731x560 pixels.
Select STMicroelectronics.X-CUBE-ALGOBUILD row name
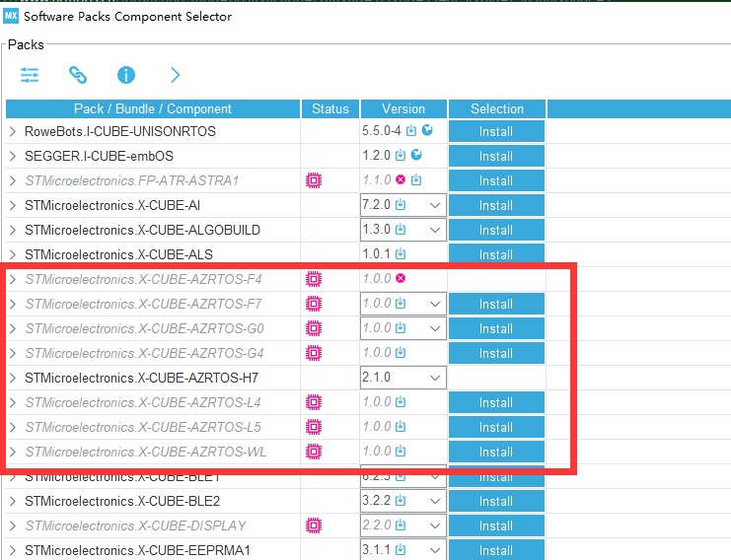(142, 230)
